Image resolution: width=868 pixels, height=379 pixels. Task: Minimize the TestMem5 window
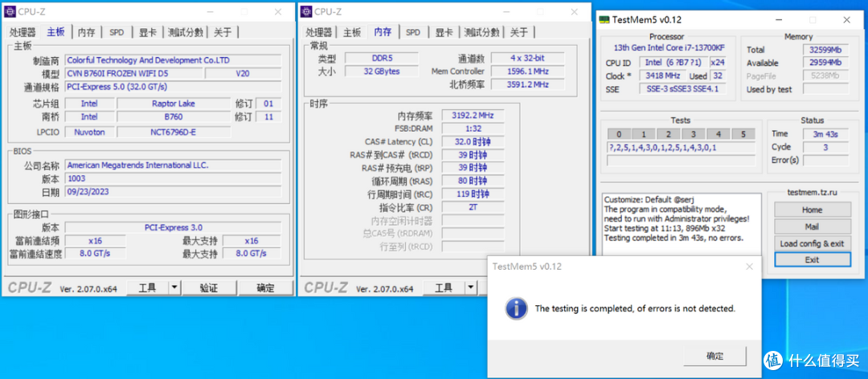tap(779, 20)
